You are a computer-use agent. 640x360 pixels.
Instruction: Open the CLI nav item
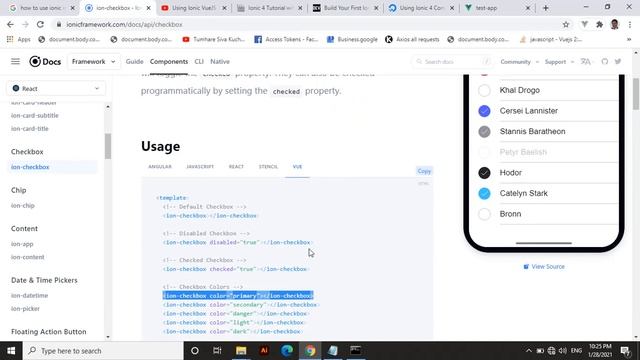click(199, 62)
